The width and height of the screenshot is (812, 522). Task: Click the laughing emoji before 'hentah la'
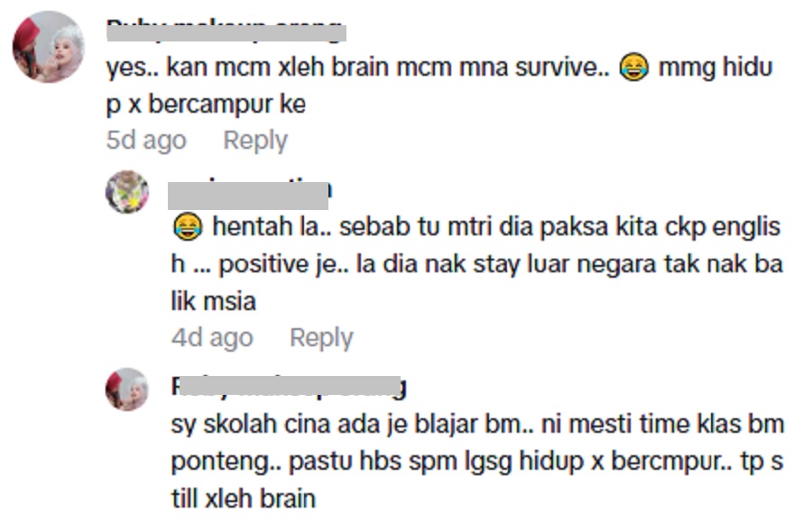click(187, 227)
